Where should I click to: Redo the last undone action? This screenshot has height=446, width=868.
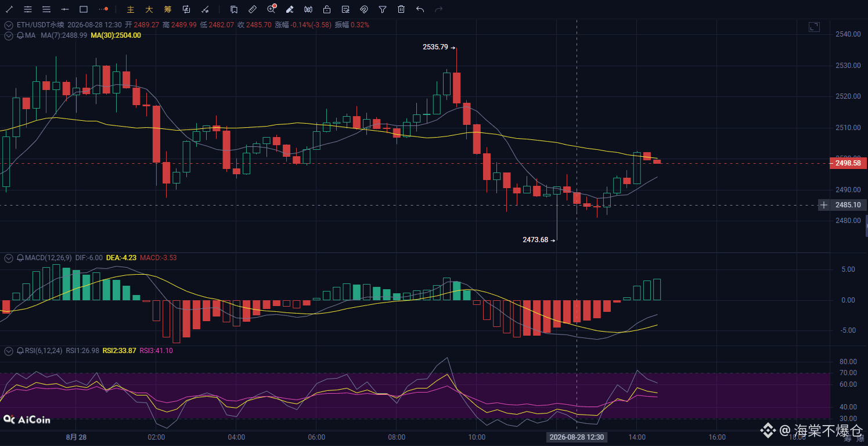(x=439, y=9)
